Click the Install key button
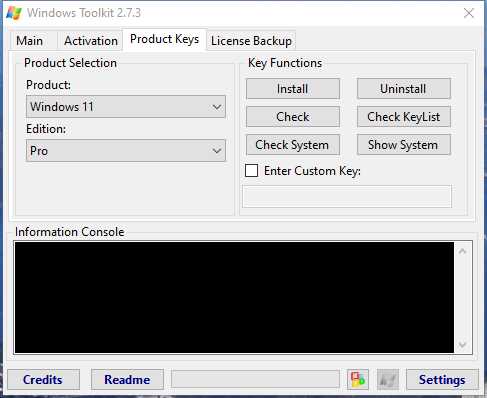The image size is (487, 398). click(293, 89)
